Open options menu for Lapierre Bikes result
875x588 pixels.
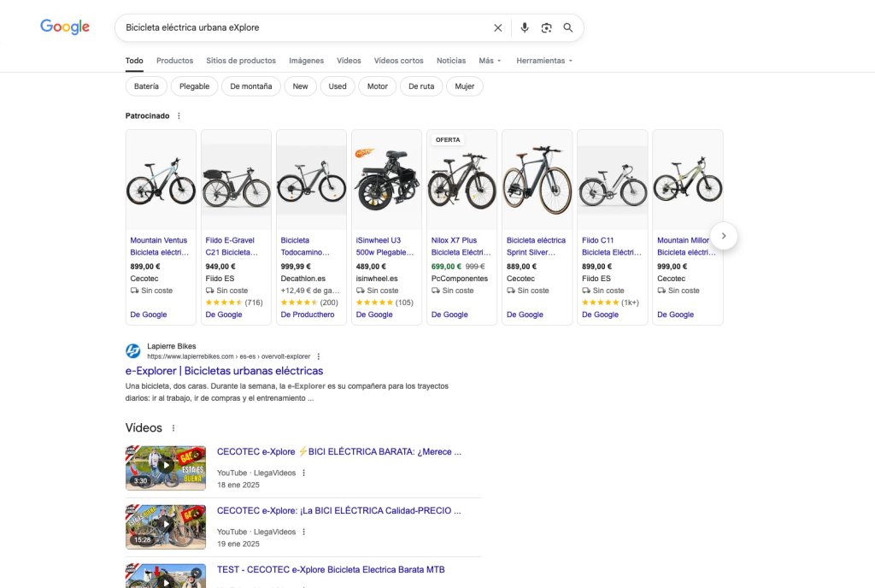(319, 356)
